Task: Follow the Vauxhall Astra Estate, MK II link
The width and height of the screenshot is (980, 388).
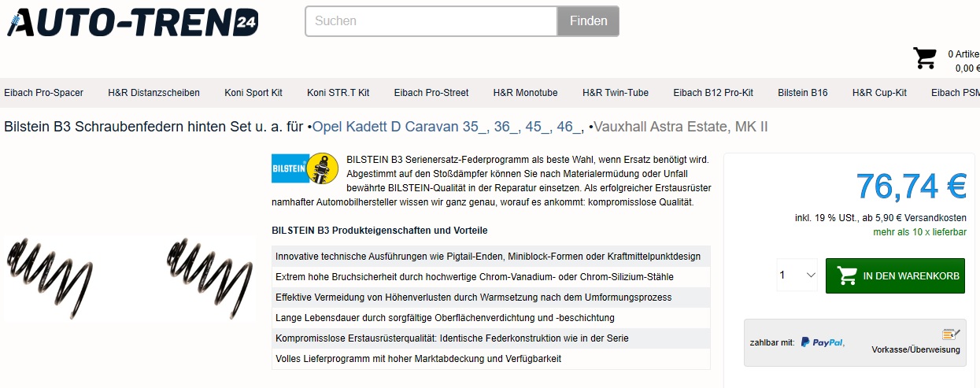Action: (x=680, y=127)
